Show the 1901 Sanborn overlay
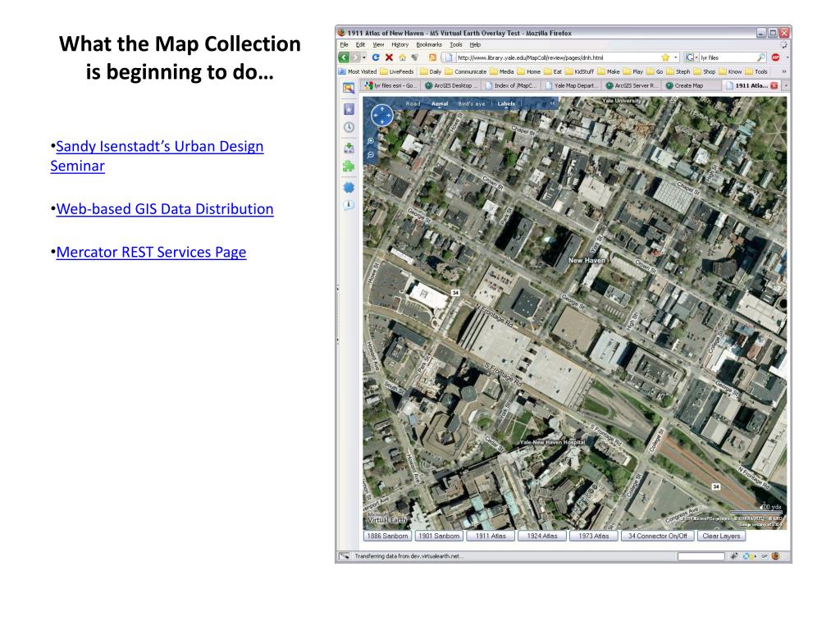This screenshot has width=840, height=630. pos(439,536)
